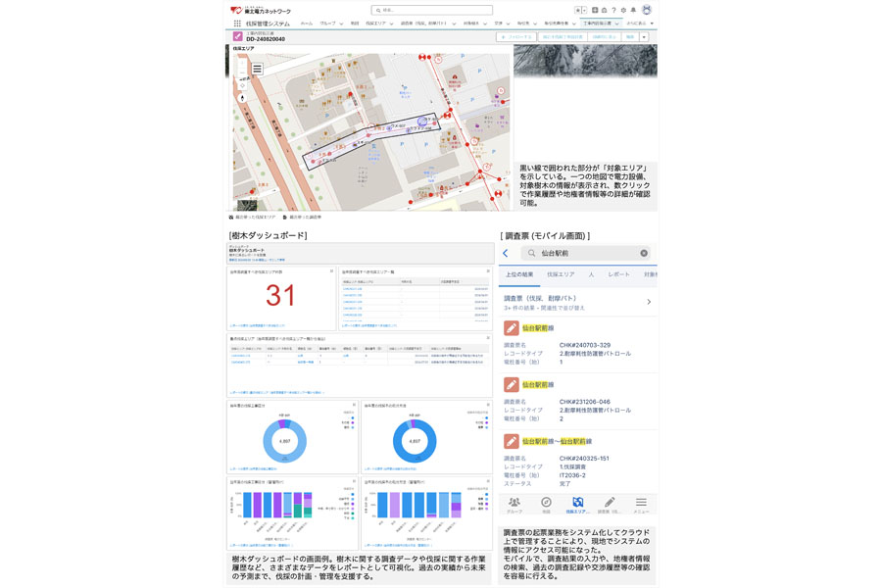Open the record actions dropdown arrow
This screenshot has width=882, height=588.
click(644, 37)
